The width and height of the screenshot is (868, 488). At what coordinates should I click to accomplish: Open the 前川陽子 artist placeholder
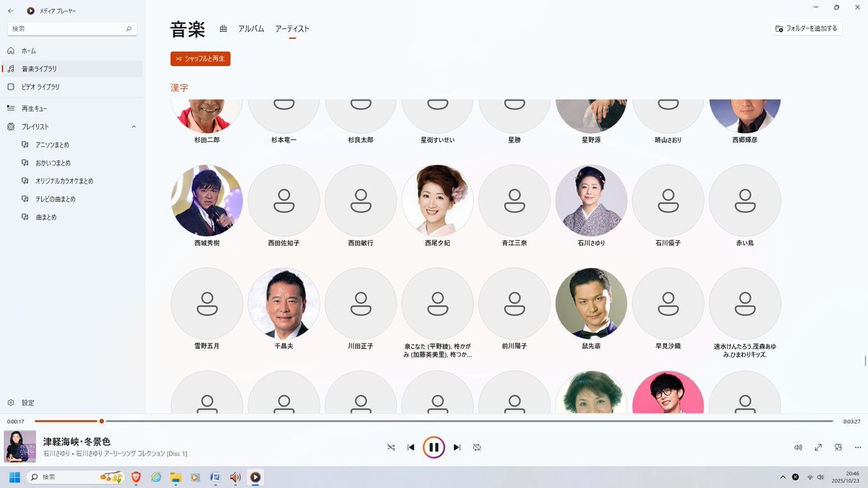click(514, 304)
